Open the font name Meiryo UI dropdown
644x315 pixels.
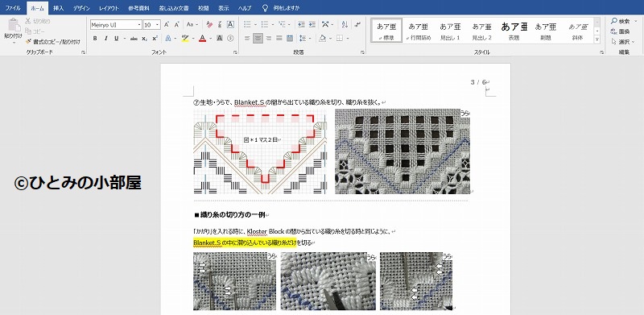tap(139, 25)
